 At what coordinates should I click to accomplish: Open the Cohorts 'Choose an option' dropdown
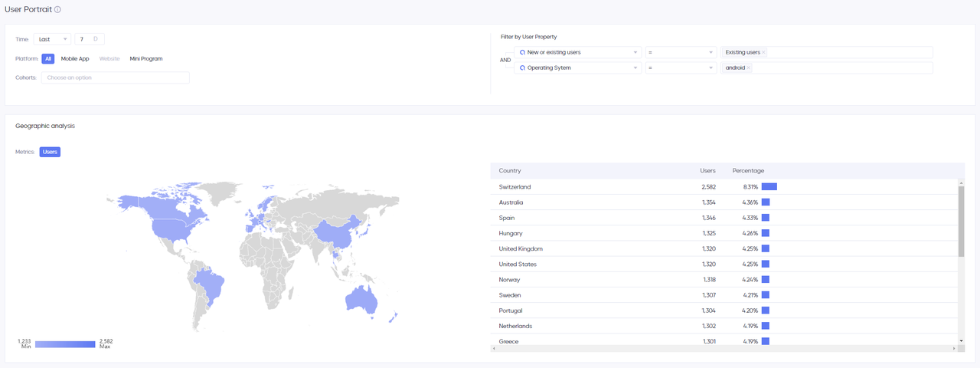[x=115, y=77]
